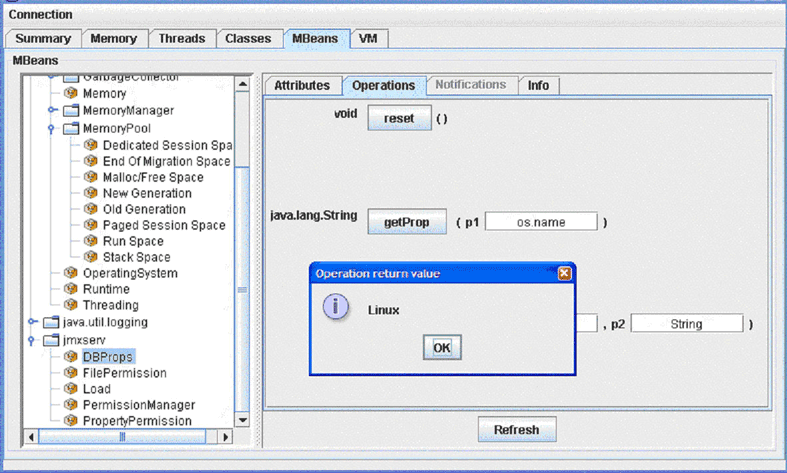The width and height of the screenshot is (787, 473).
Task: Click horizontal scrollbar left arrow
Action: pos(31,437)
